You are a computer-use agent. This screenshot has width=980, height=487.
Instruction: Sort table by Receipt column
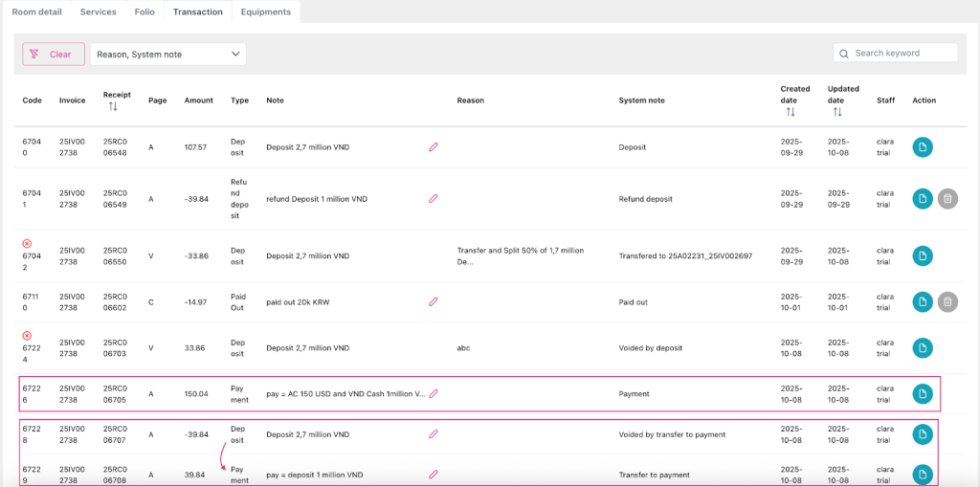pyautogui.click(x=112, y=107)
